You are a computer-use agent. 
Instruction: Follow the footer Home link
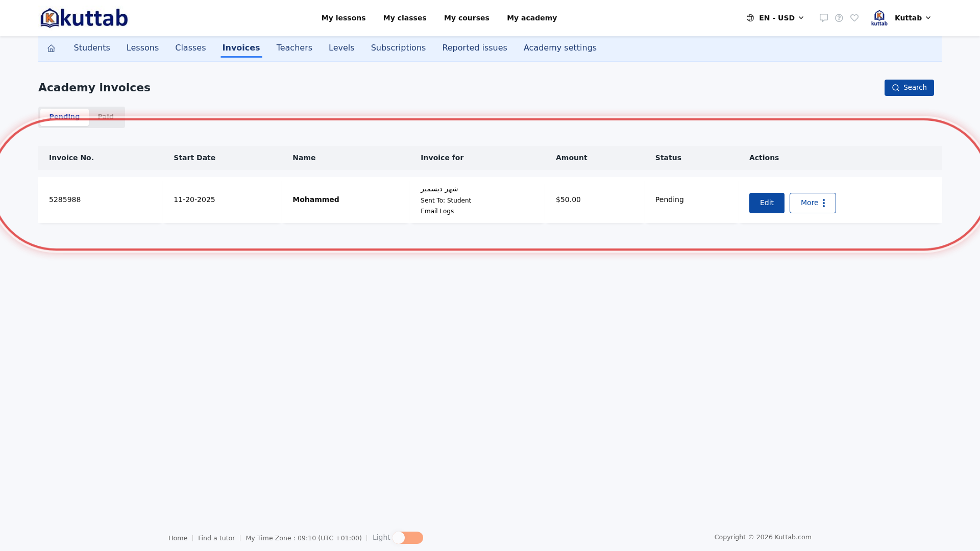click(178, 538)
